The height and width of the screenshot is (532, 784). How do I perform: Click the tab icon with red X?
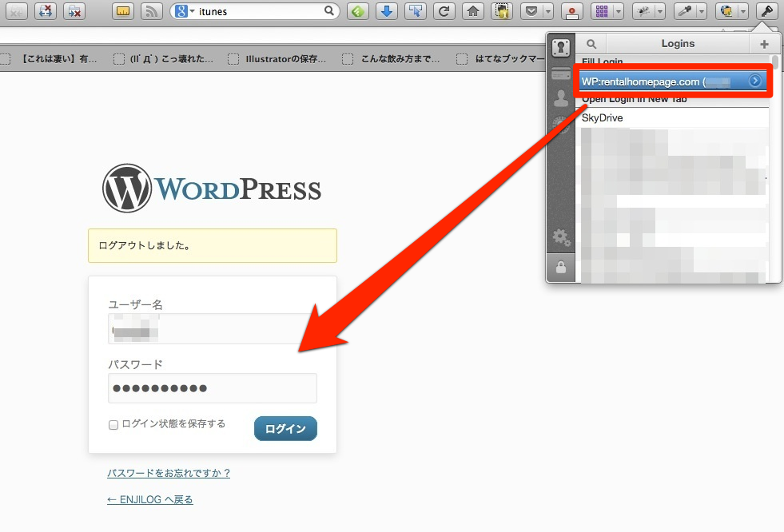(46, 11)
